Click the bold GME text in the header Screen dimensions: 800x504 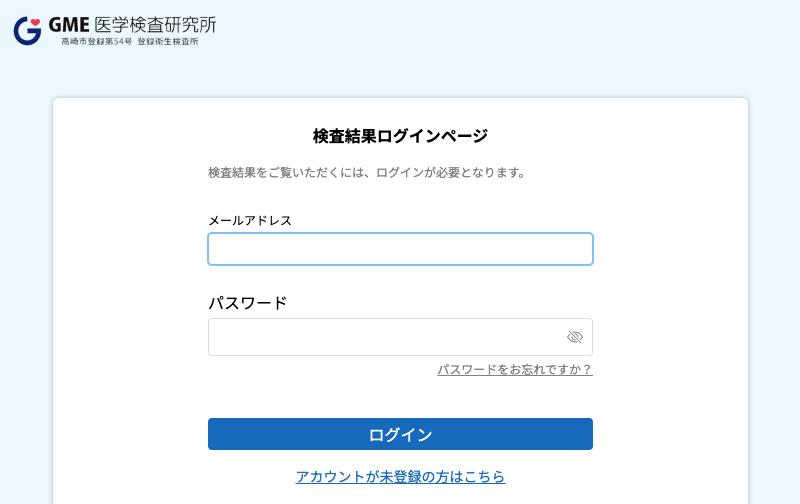(x=69, y=24)
